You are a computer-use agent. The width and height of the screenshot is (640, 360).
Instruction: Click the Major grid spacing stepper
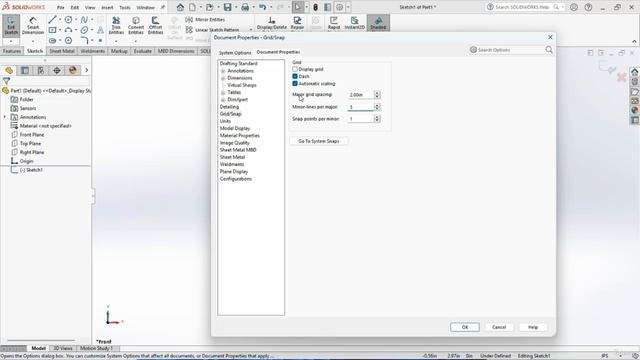(x=377, y=95)
